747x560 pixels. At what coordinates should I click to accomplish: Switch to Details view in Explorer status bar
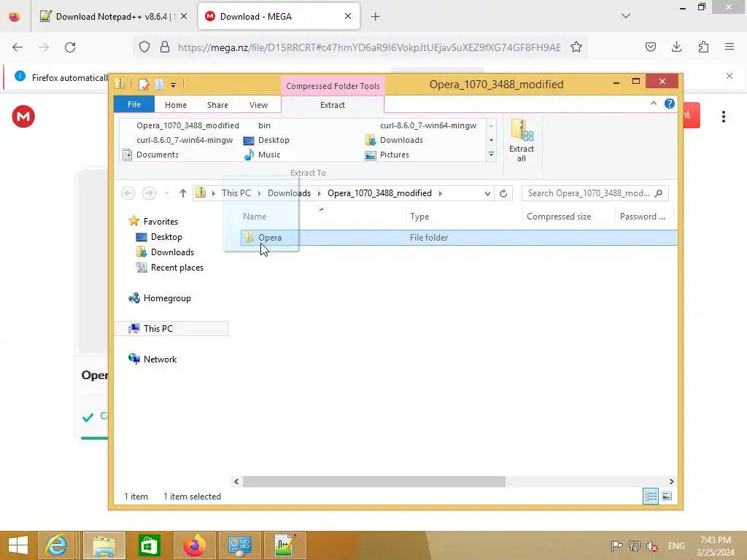(651, 496)
